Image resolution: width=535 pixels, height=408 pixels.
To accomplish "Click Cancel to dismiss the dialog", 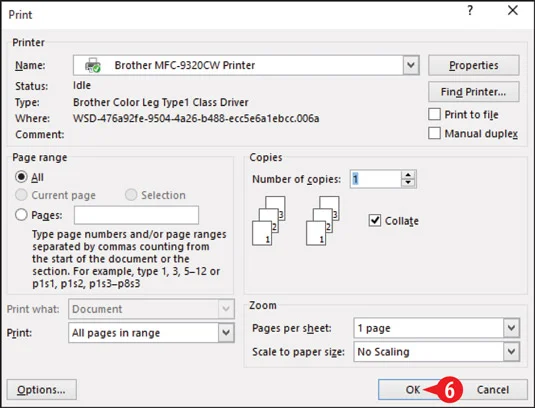I will pyautogui.click(x=493, y=390).
